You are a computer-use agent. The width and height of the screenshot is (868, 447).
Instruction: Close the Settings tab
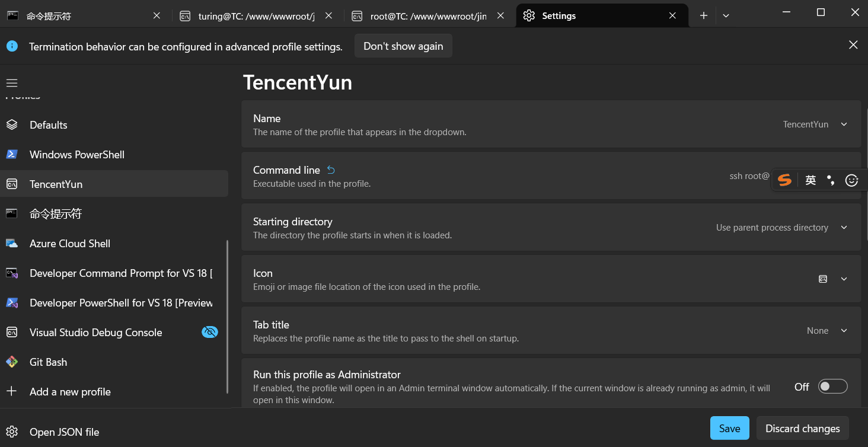[672, 16]
